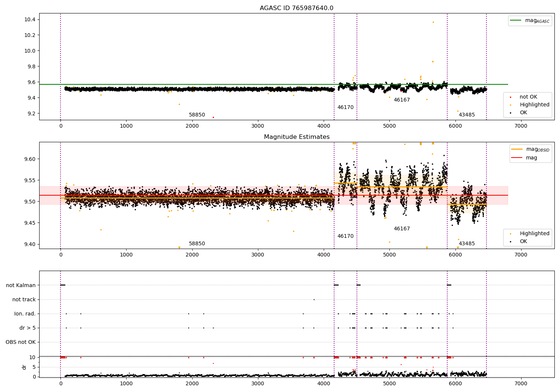Click the '2000' x tick of the bottom plot
560x392 pixels.
point(192,384)
